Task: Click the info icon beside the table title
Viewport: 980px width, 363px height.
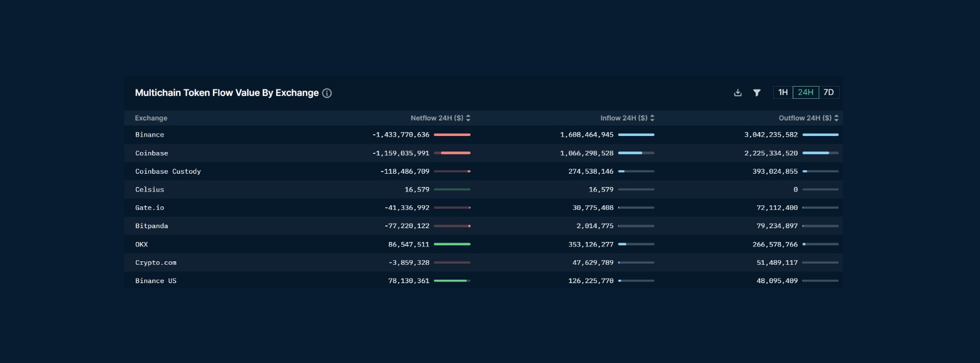Action: click(327, 93)
